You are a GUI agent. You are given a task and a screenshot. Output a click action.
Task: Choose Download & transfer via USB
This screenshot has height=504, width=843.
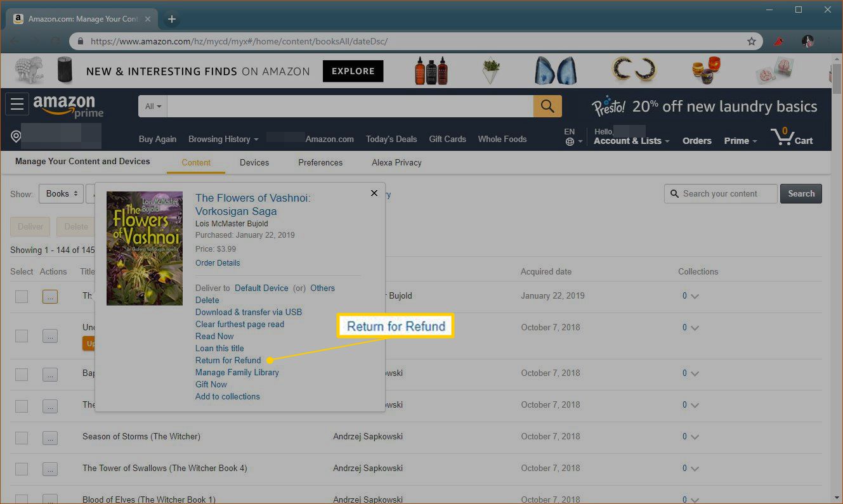coord(249,312)
